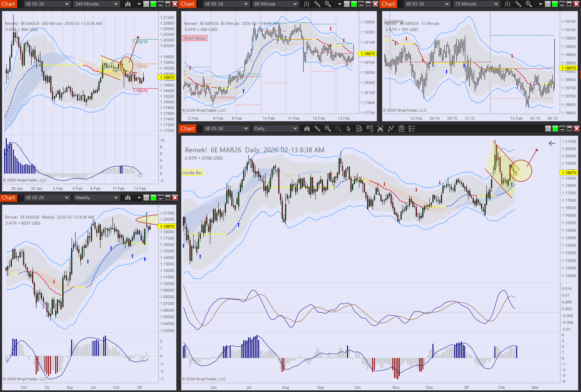Click zoom in on Daily chart toolbar
This screenshot has height=392, width=581.
pyautogui.click(x=327, y=129)
